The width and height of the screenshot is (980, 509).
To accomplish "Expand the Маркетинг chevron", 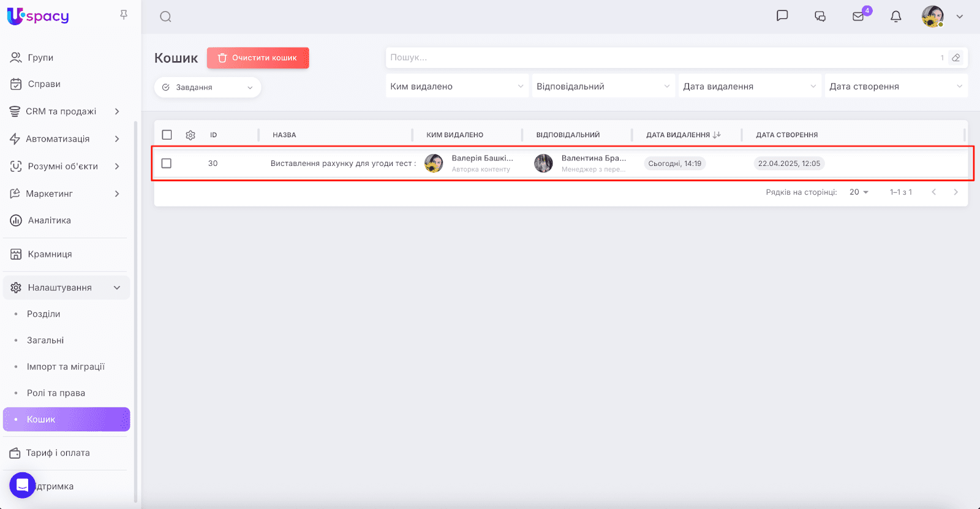I will tap(117, 194).
